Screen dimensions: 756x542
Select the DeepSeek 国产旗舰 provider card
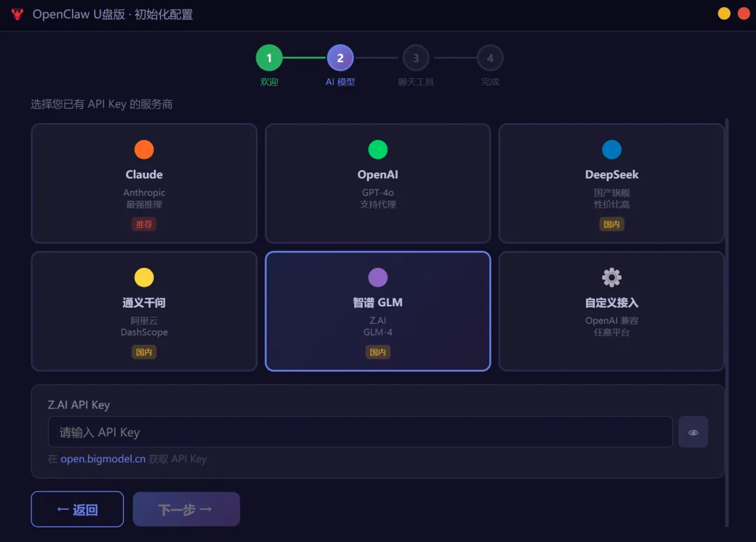pyautogui.click(x=612, y=183)
